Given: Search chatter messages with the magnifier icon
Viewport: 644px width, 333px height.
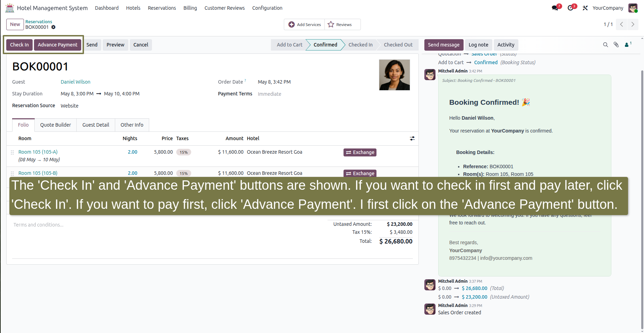Looking at the screenshot, I should (605, 45).
